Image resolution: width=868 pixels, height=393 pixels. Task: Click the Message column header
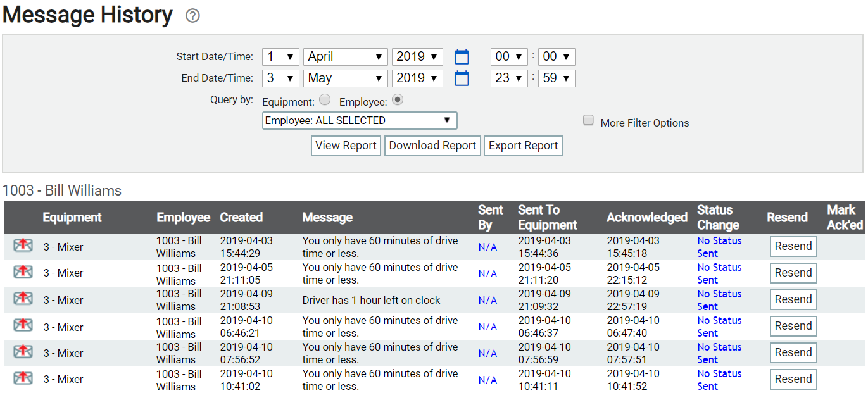(x=327, y=217)
